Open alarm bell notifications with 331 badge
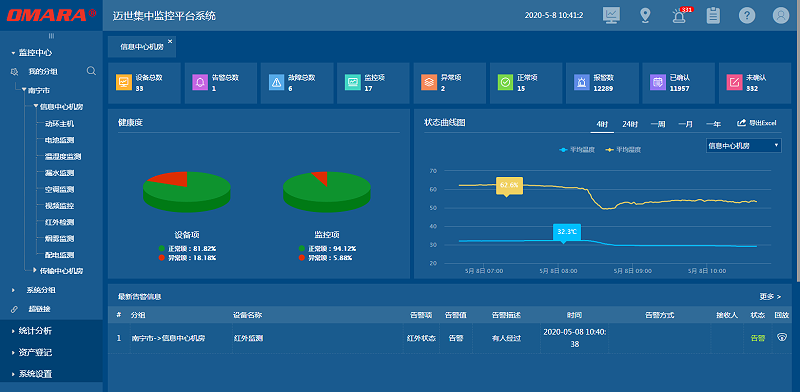Image resolution: width=800 pixels, height=392 pixels. coord(680,15)
